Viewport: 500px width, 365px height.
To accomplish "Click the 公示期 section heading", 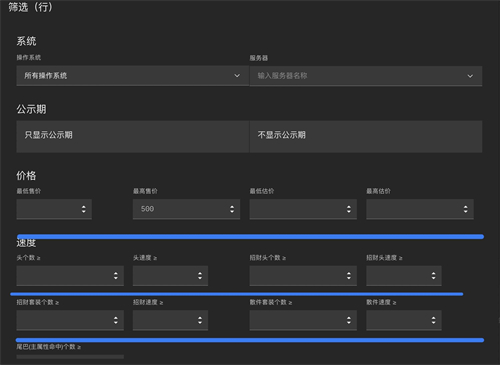I will [x=31, y=109].
